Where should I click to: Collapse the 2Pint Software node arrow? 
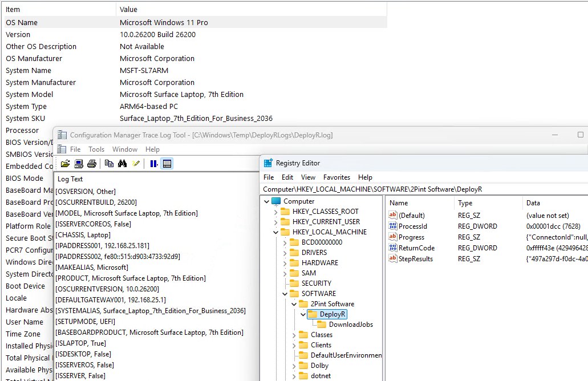(x=294, y=304)
